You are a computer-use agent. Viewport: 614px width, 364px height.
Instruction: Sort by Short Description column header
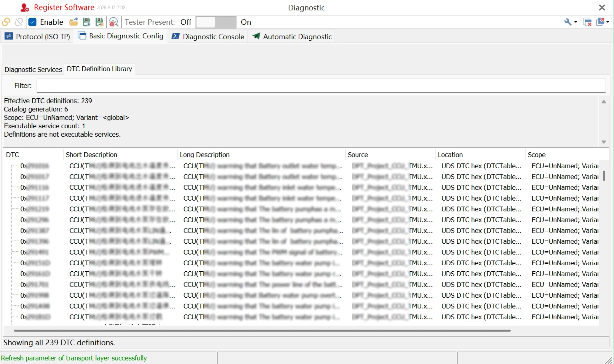(x=120, y=155)
